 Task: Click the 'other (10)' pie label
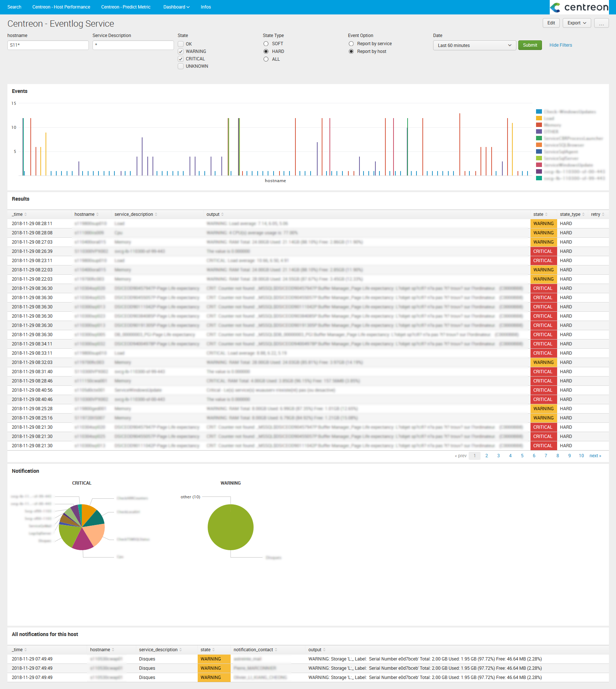point(190,497)
